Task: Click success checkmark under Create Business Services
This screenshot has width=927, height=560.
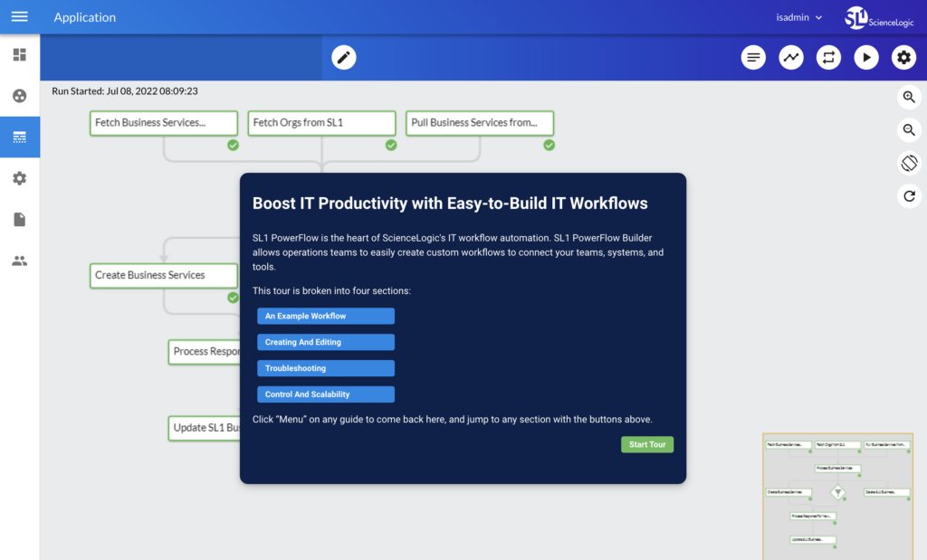Action: pos(233,298)
